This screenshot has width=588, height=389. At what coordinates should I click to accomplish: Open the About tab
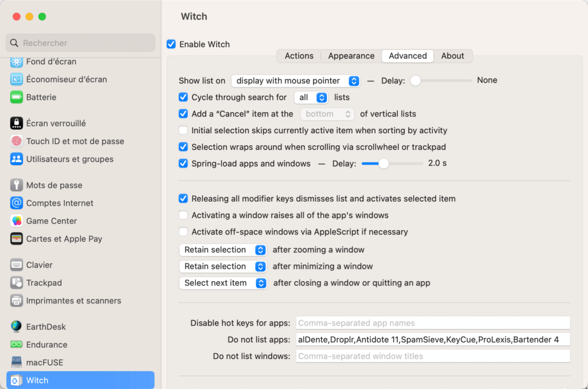tap(452, 56)
